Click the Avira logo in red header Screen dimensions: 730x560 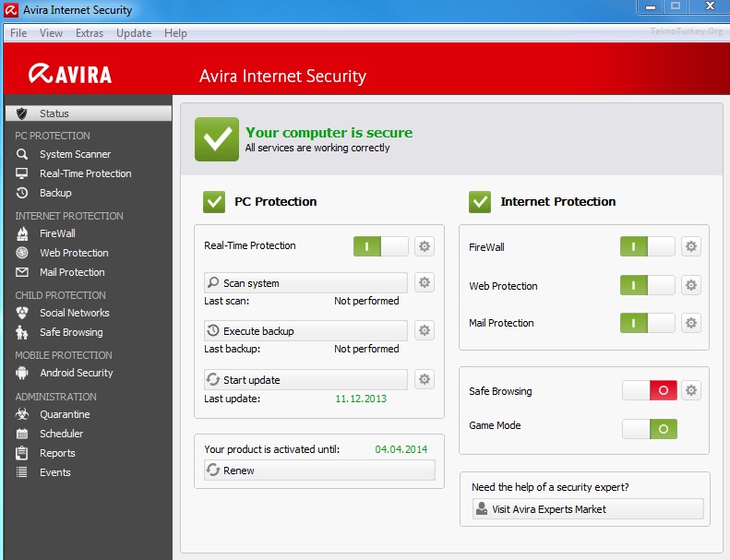[70, 74]
